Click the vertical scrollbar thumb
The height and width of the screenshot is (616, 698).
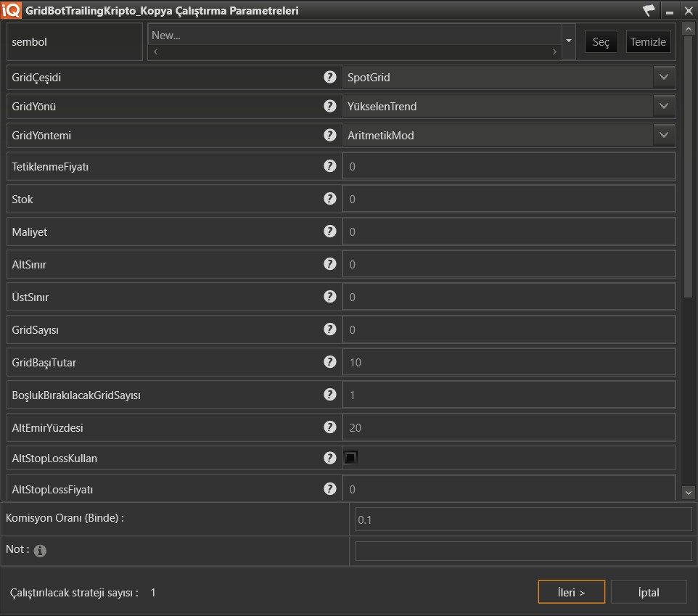click(689, 167)
